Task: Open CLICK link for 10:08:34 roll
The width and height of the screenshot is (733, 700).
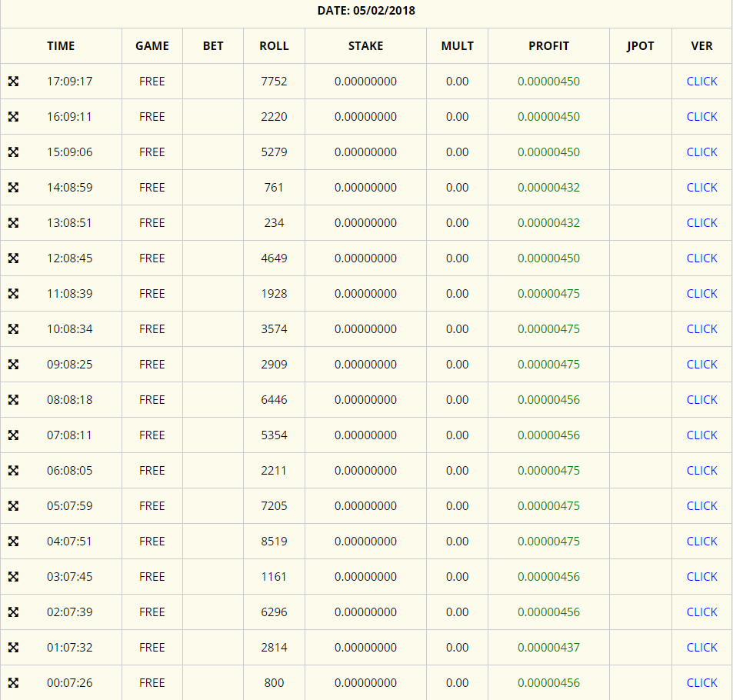Action: [x=701, y=329]
